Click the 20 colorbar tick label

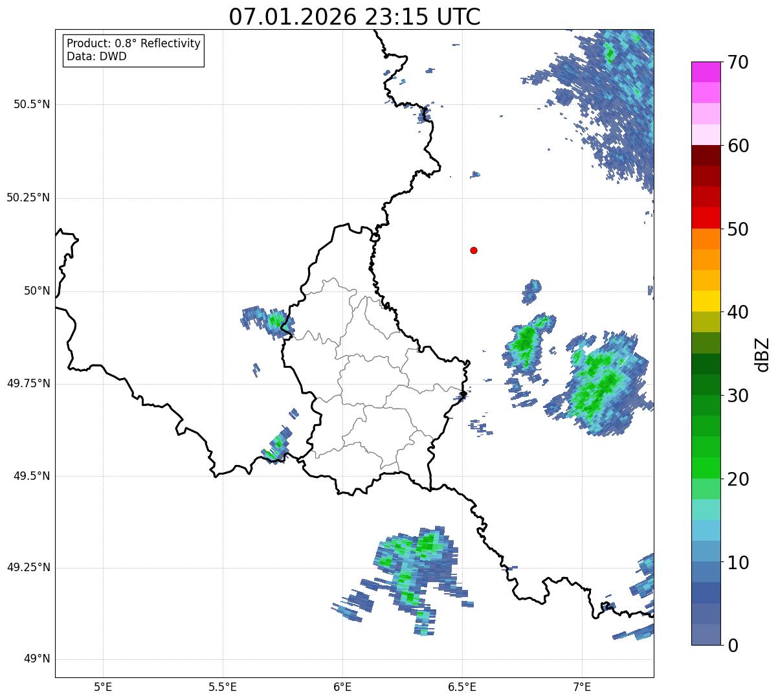tap(737, 479)
